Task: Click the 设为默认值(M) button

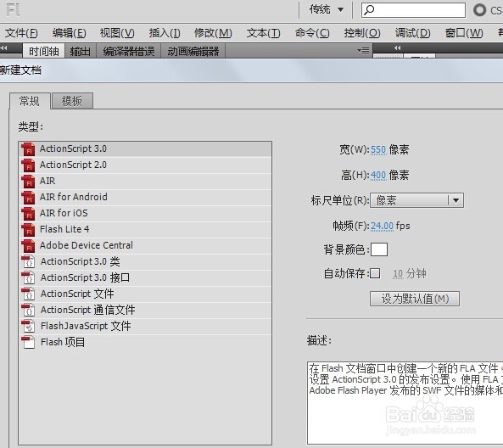Action: [x=415, y=299]
